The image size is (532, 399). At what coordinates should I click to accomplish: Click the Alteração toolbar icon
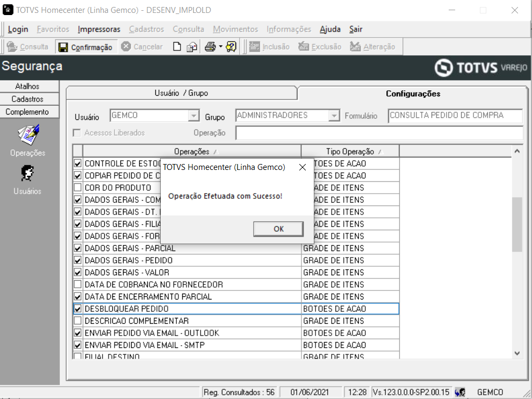[355, 47]
